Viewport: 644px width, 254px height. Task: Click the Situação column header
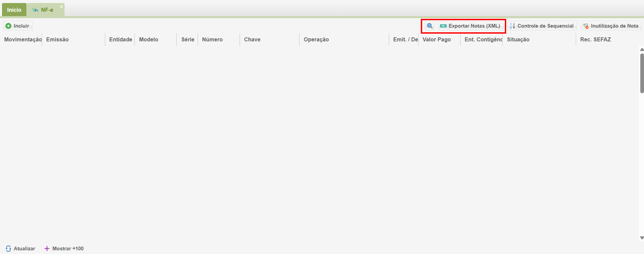click(x=539, y=39)
